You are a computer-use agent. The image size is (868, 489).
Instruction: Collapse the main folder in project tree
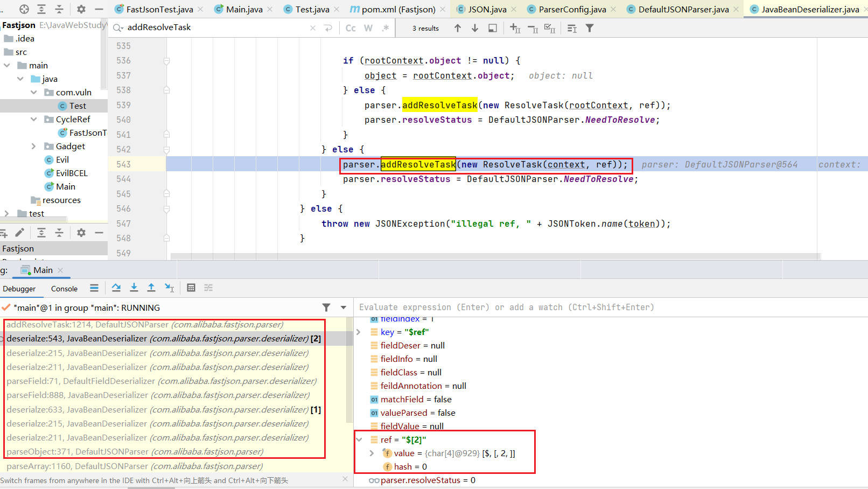coord(7,65)
